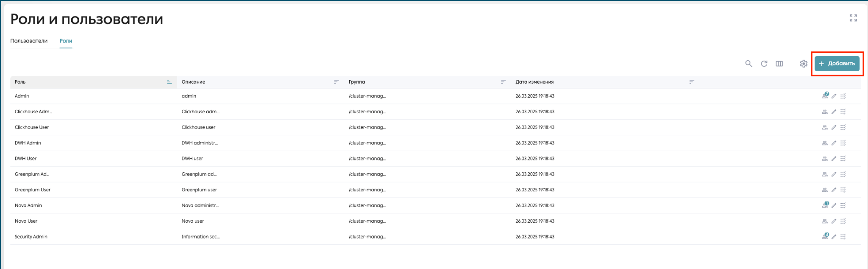
Task: Edit the Admin role pencil icon
Action: tap(834, 96)
